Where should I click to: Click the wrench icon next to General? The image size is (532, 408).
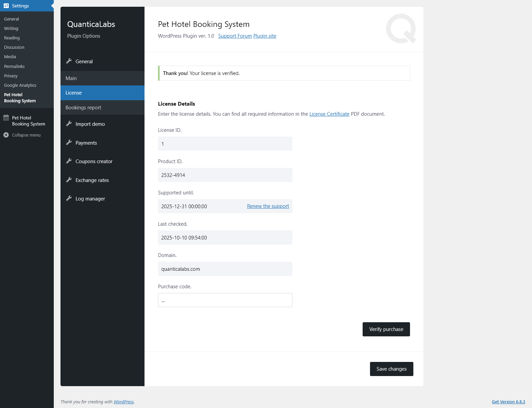[x=69, y=61]
